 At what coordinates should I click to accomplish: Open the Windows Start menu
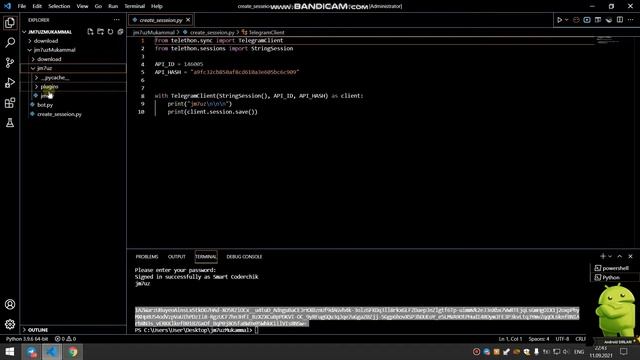[x=10, y=352]
